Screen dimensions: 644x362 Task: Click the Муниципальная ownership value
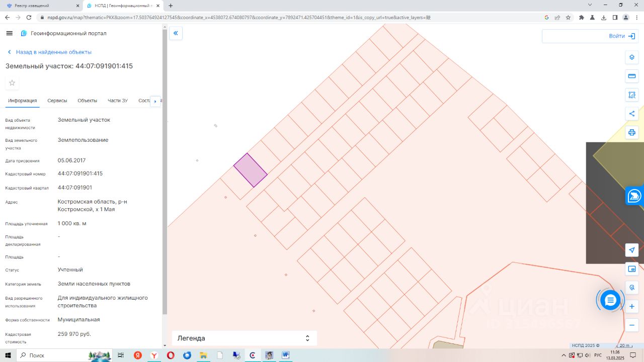coord(79,319)
